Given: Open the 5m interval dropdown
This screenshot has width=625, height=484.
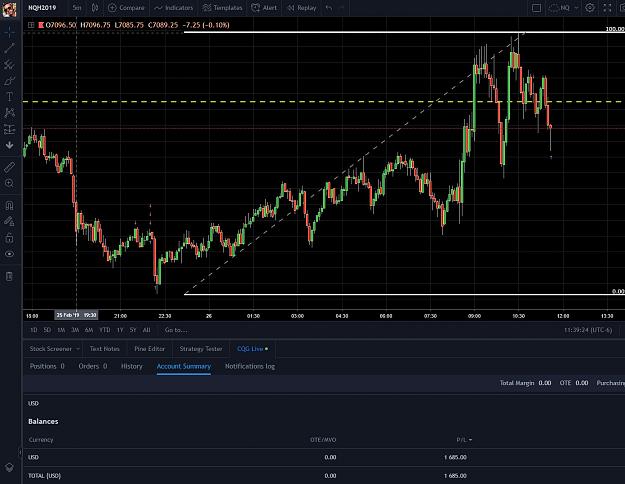Looking at the screenshot, I should (77, 8).
